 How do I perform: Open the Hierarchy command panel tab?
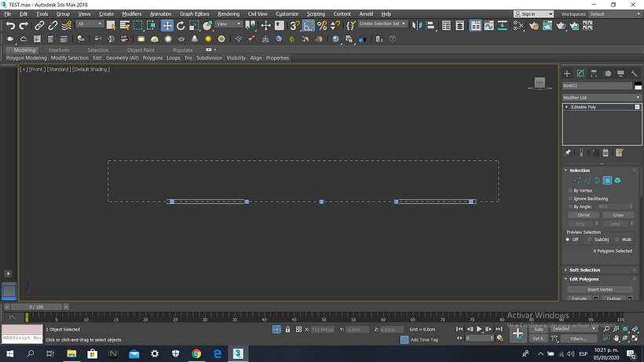pos(594,74)
